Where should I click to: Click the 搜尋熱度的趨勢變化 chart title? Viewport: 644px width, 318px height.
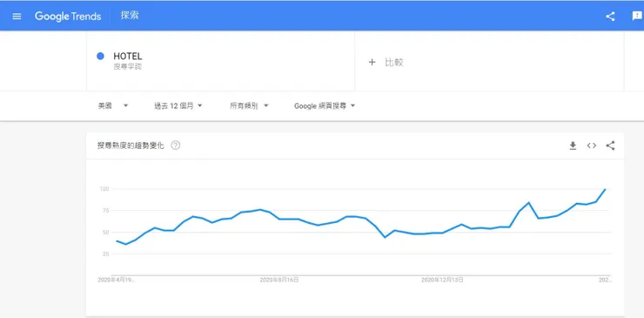[x=131, y=145]
